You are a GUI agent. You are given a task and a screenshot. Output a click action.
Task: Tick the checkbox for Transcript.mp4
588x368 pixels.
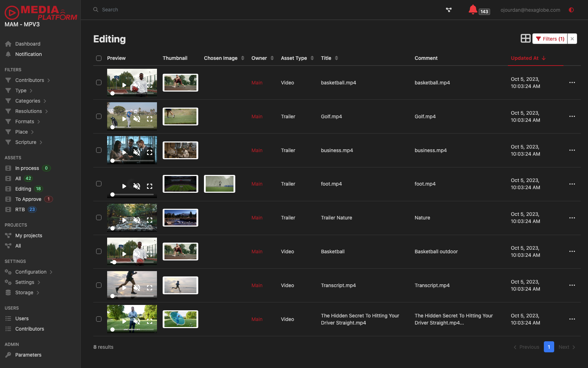99,285
